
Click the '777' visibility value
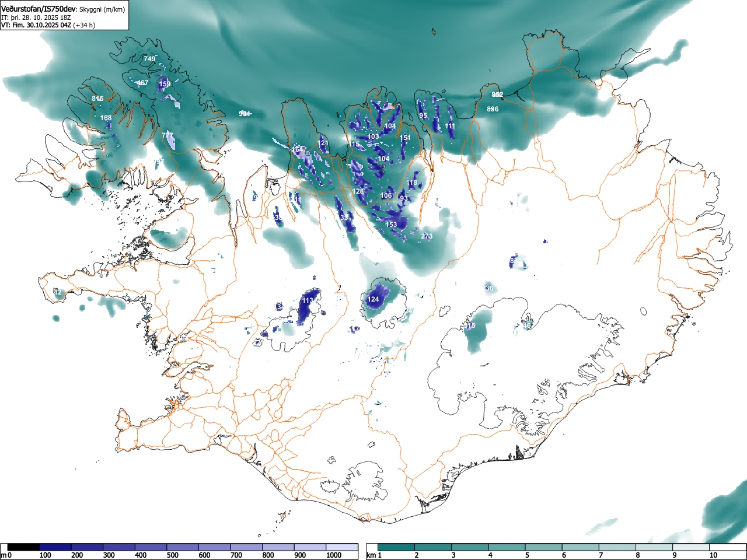click(x=167, y=135)
